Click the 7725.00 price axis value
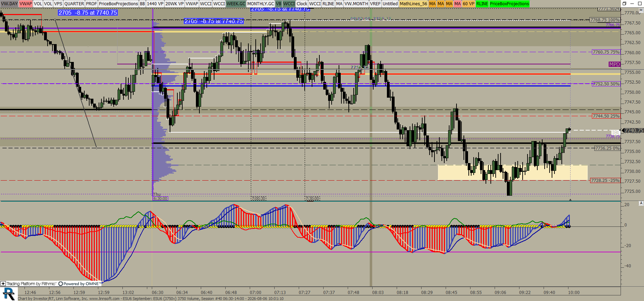The image size is (644, 301). click(632, 191)
